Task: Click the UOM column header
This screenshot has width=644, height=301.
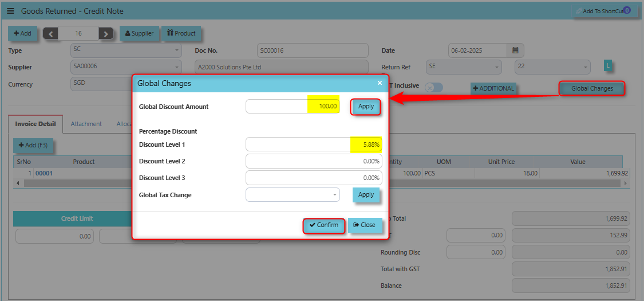Action: tap(444, 162)
